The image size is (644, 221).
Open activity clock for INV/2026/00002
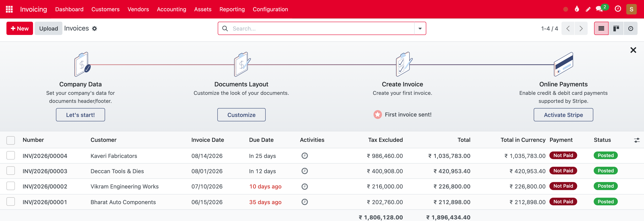tap(304, 187)
